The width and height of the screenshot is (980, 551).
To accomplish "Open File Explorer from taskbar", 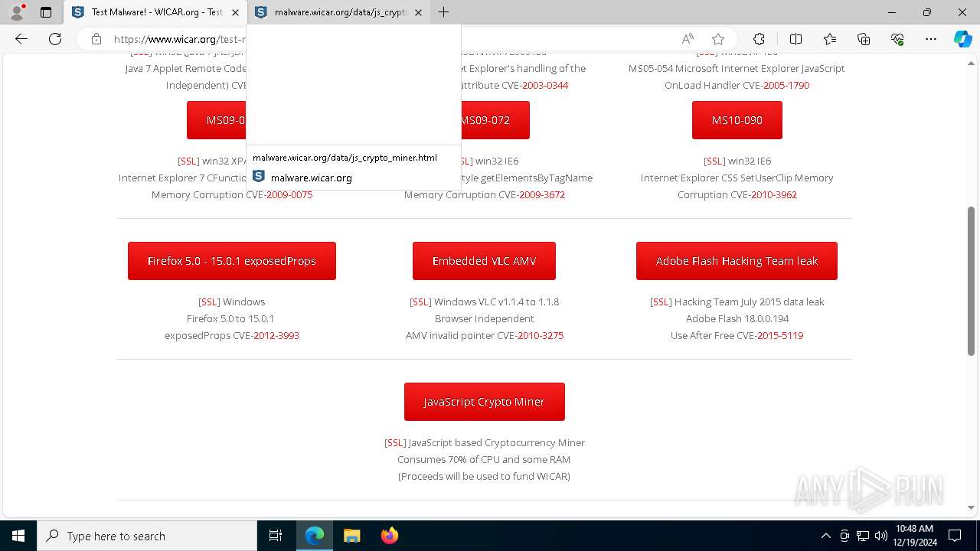I will point(351,536).
